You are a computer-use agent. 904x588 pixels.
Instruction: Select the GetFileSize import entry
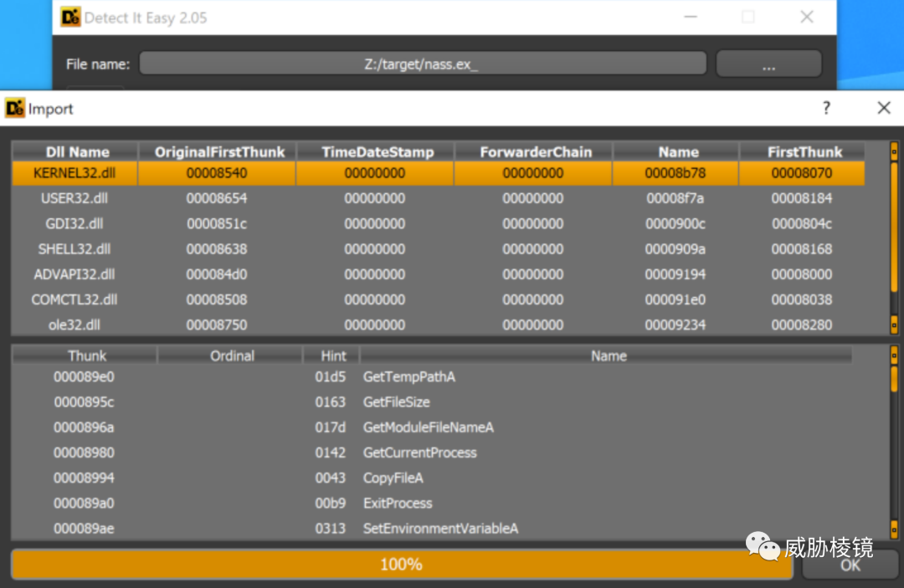(x=433, y=402)
